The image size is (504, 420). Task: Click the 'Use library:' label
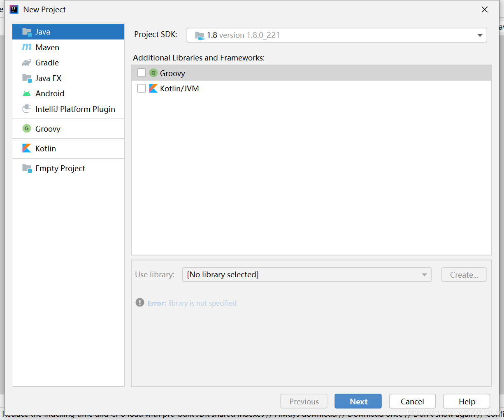pos(155,274)
